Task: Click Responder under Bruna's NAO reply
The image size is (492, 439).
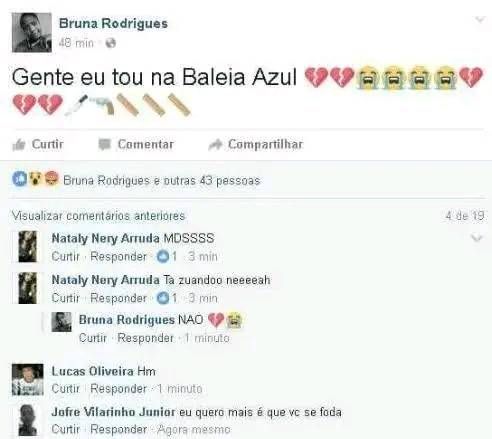Action: pos(145,338)
